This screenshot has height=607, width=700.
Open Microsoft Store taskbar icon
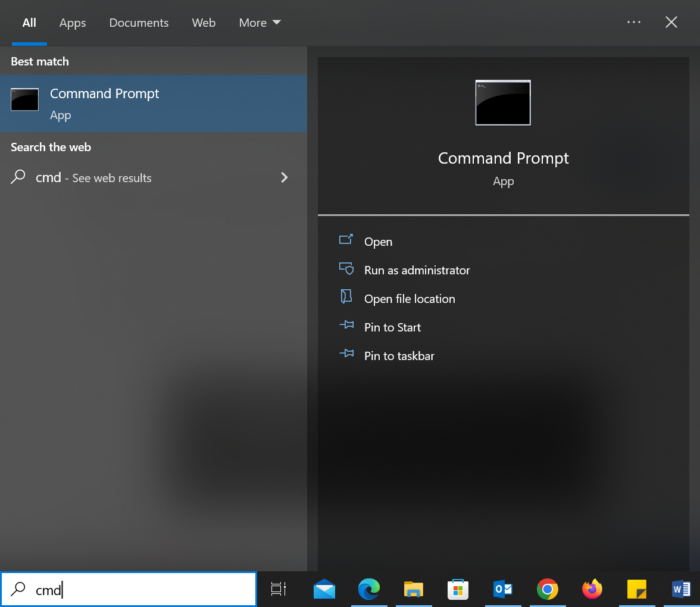point(458,589)
